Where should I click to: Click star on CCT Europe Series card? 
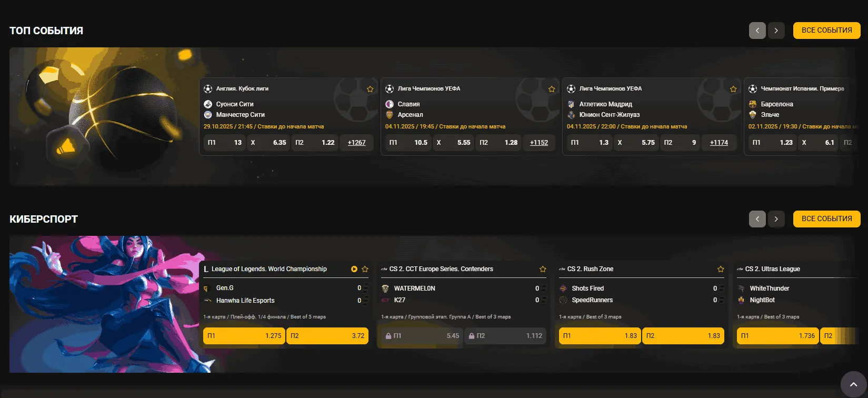(x=543, y=269)
